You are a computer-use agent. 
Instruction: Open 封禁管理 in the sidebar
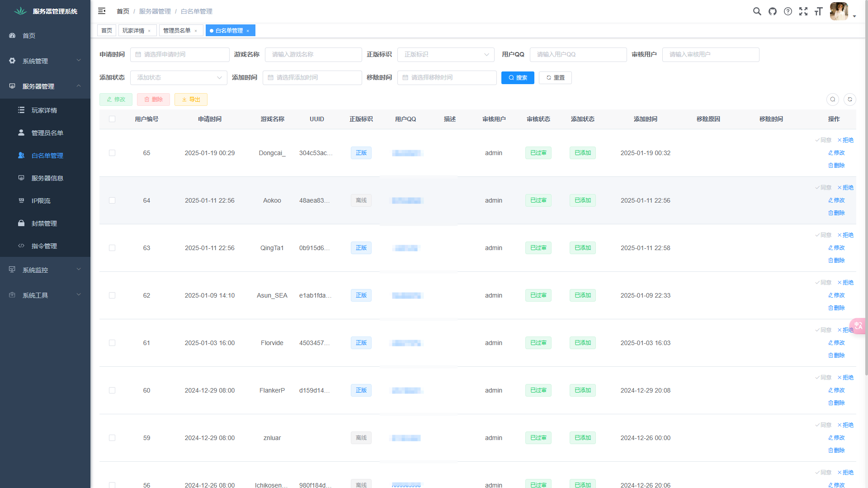[x=44, y=223]
